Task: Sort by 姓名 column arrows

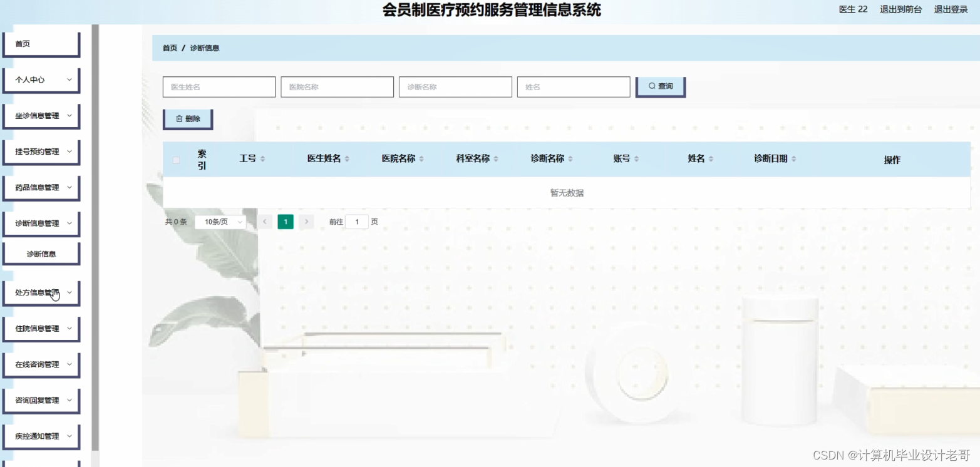Action: [711, 159]
